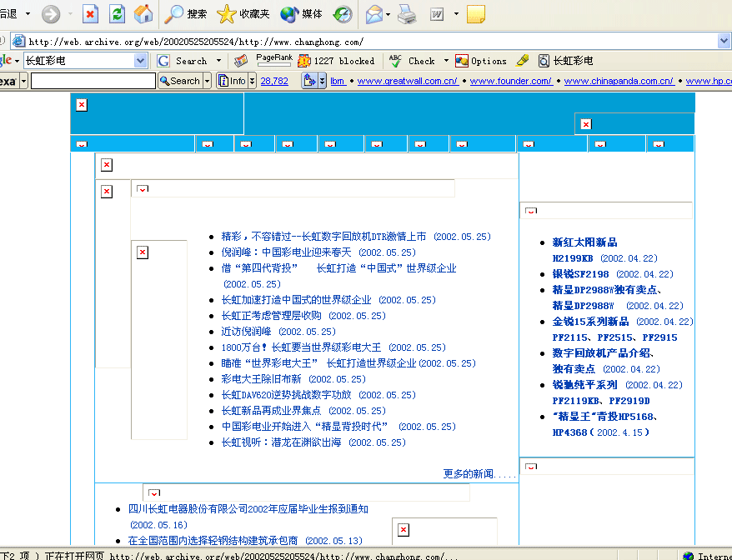Go to the browser Home page
Viewport: 732px width, 560px height.
[x=143, y=14]
